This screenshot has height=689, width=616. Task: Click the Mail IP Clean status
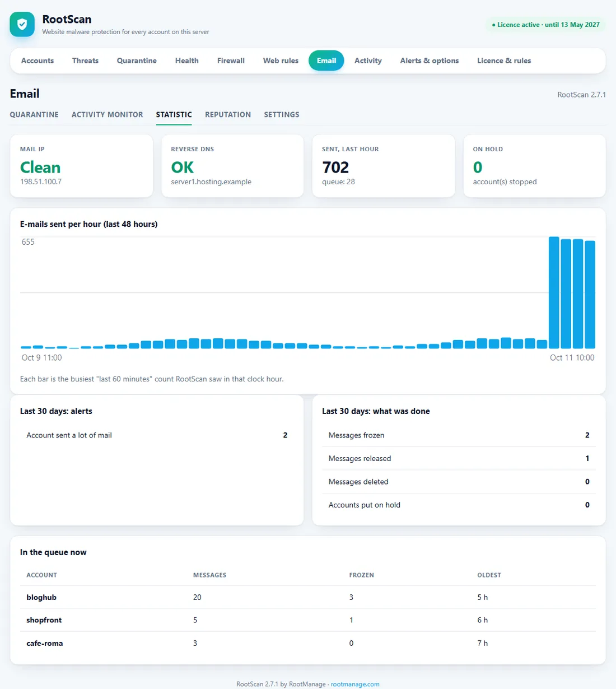pyautogui.click(x=40, y=167)
